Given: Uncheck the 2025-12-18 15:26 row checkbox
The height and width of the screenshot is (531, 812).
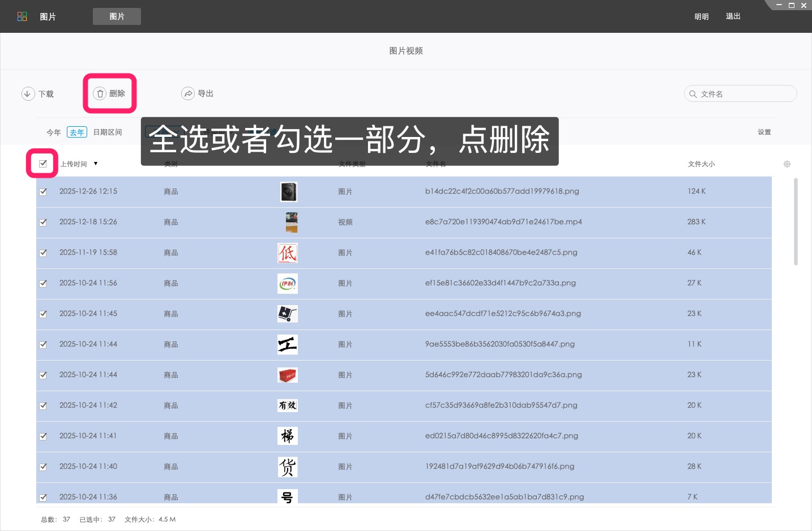Looking at the screenshot, I should point(43,222).
